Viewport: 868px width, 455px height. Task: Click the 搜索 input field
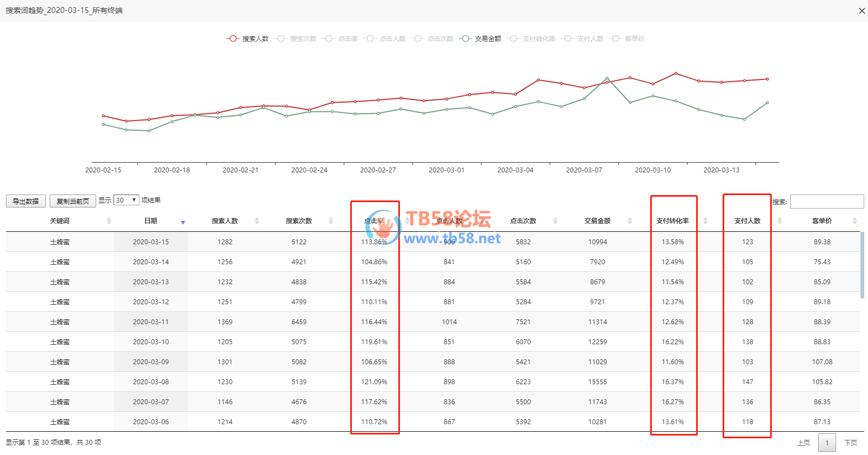point(826,202)
